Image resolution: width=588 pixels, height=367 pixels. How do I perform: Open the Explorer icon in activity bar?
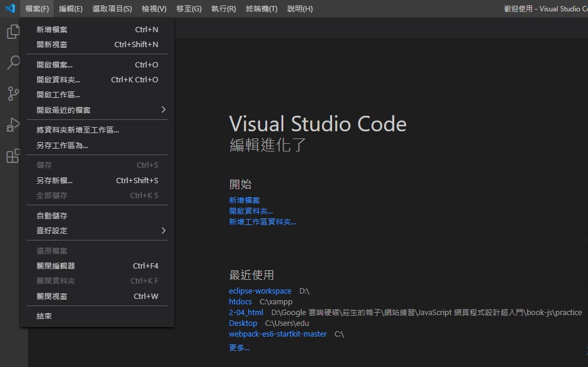13,32
